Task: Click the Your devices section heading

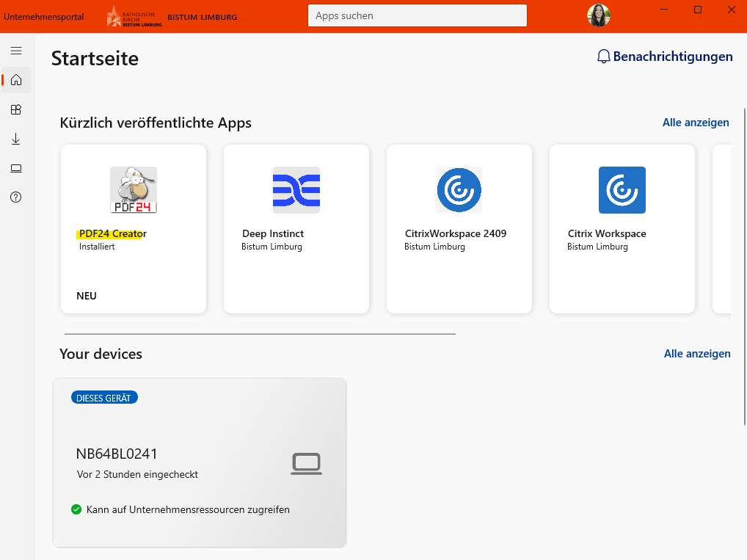Action: point(101,354)
